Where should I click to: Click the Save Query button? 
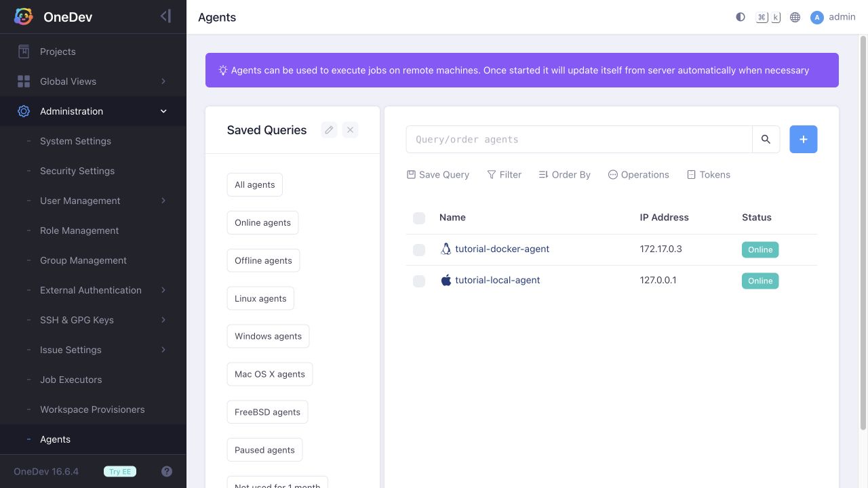point(438,174)
